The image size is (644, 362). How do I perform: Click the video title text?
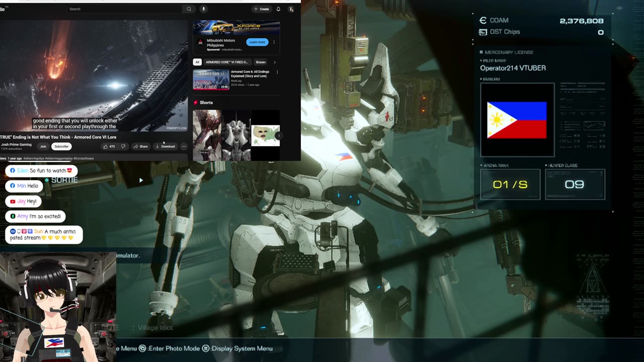pyautogui.click(x=58, y=137)
